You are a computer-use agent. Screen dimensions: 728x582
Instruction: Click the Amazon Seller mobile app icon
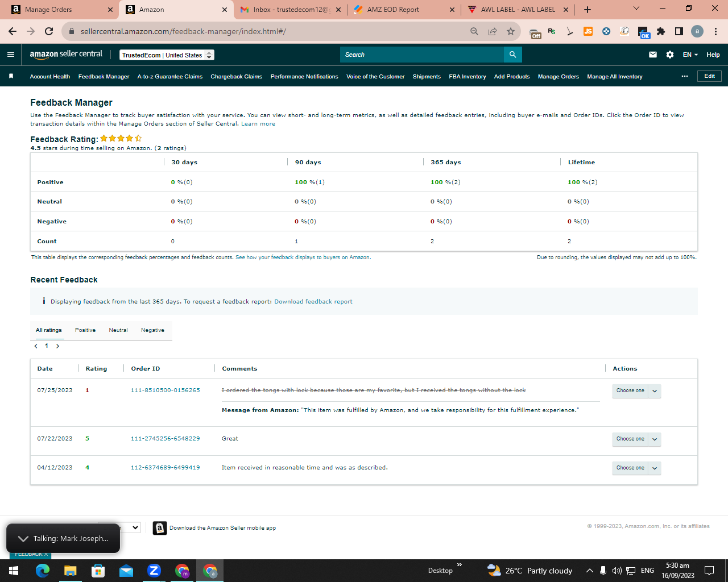pyautogui.click(x=160, y=528)
